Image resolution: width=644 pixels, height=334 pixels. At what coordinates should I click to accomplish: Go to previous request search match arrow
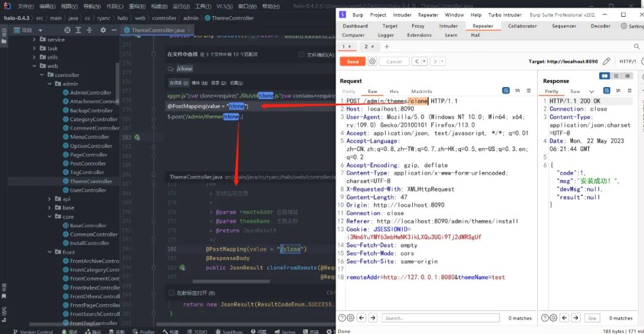tap(361, 317)
